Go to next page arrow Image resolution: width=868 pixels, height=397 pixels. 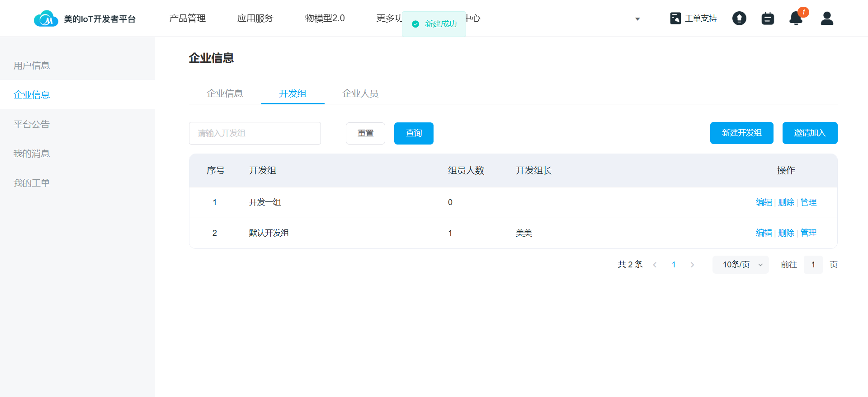point(692,265)
